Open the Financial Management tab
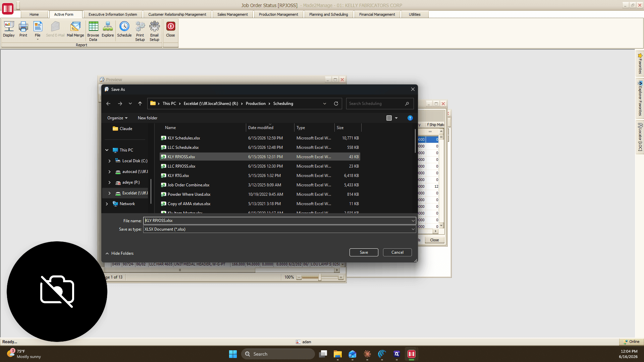The image size is (644, 362). (377, 14)
